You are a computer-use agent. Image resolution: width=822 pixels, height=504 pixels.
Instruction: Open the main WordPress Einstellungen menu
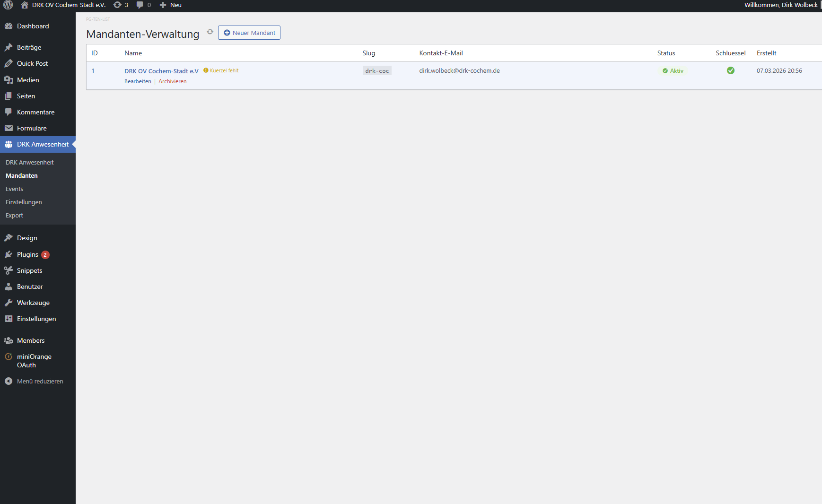click(x=38, y=319)
